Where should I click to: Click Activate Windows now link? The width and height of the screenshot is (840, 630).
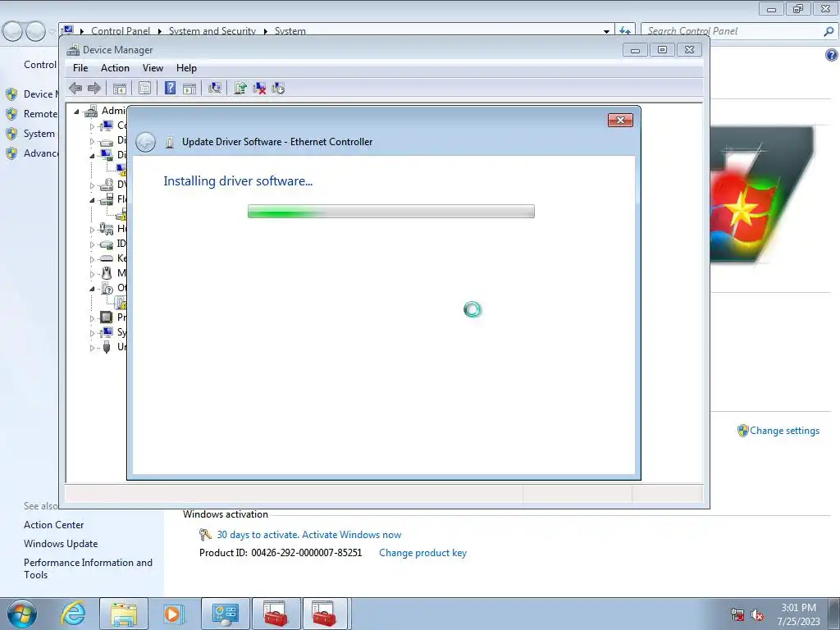pyautogui.click(x=351, y=535)
